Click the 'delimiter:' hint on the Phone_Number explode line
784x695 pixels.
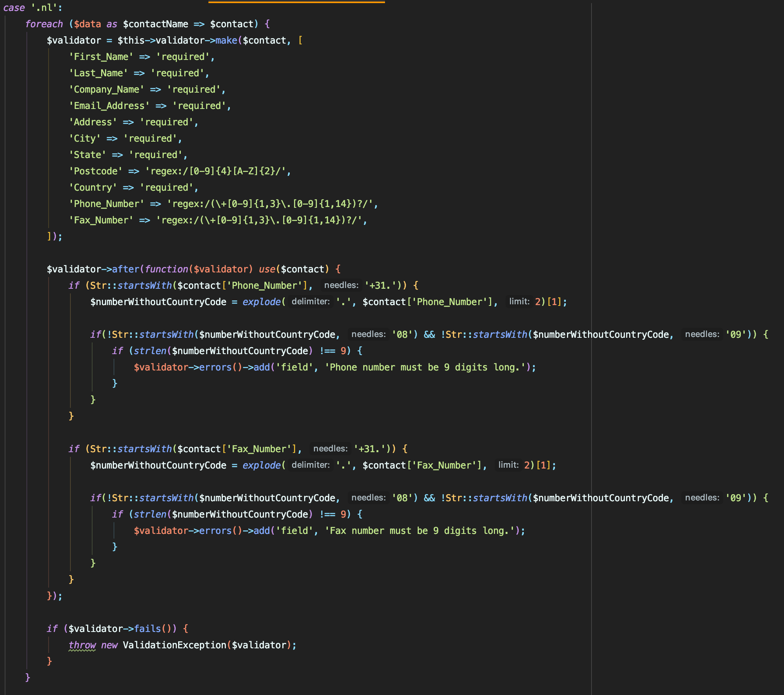310,302
